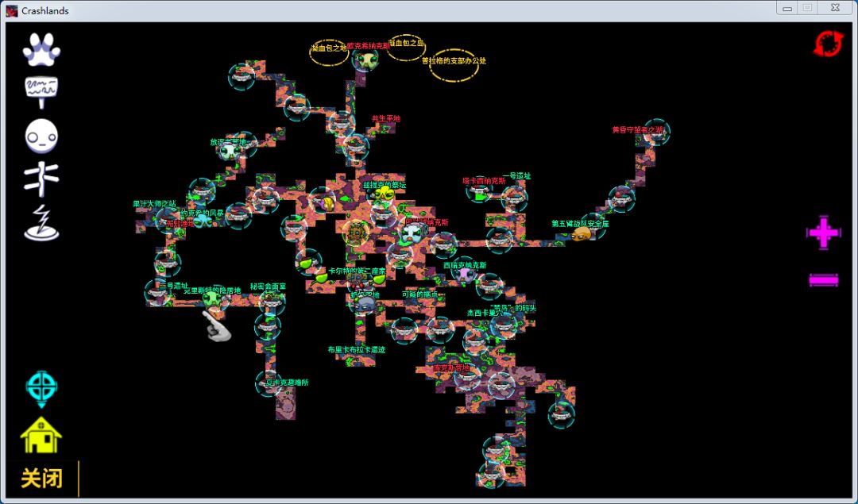The image size is (858, 504).
Task: Select orange head at 第五肾战队安全屋
Action: coord(582,234)
